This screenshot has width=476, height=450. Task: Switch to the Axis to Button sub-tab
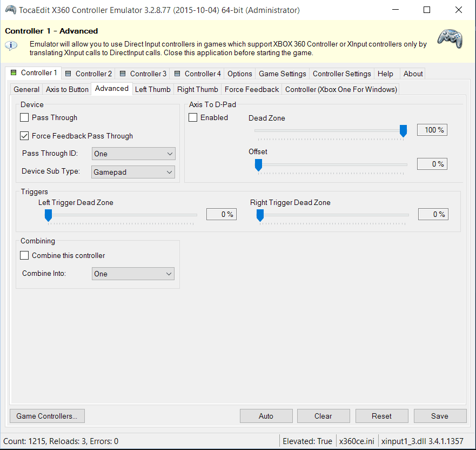67,89
